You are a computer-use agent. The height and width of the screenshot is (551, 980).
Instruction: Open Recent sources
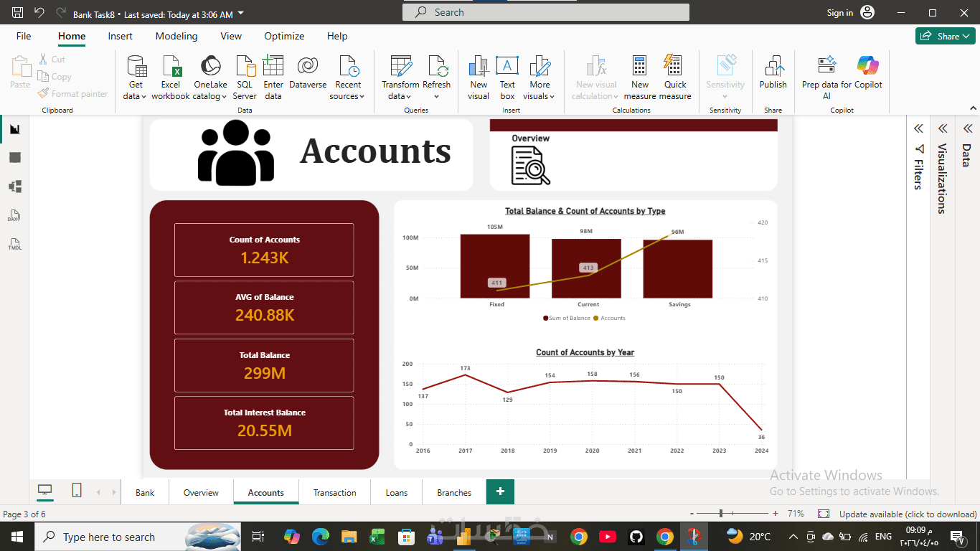349,77
